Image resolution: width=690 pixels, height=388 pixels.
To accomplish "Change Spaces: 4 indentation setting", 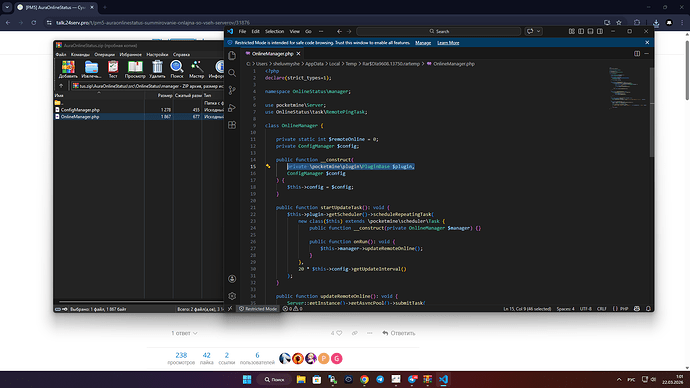I will (x=565, y=309).
